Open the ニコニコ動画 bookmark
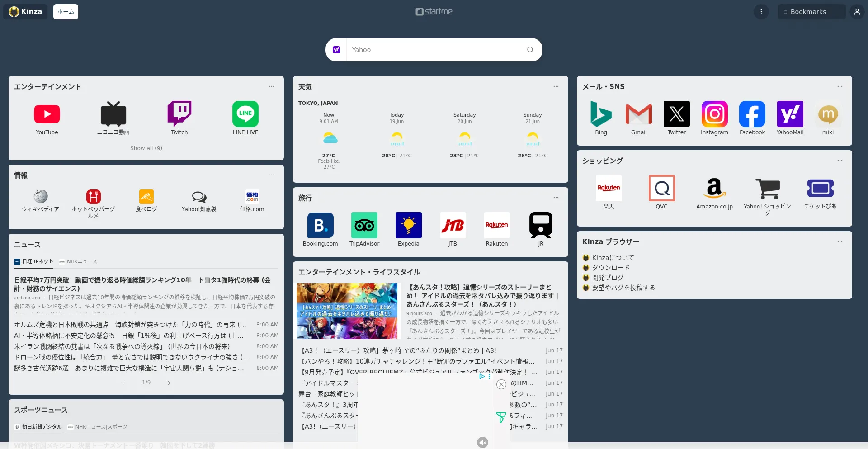The image size is (868, 449). [113, 114]
